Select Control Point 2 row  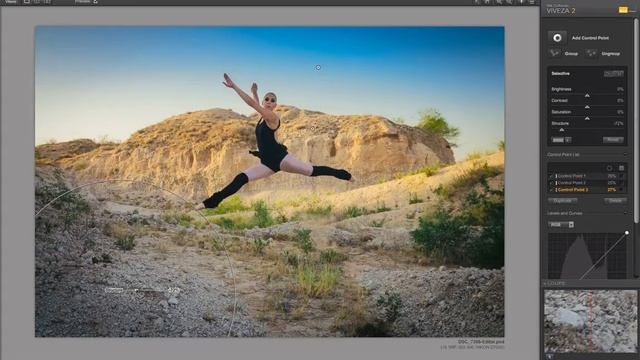[x=587, y=183]
